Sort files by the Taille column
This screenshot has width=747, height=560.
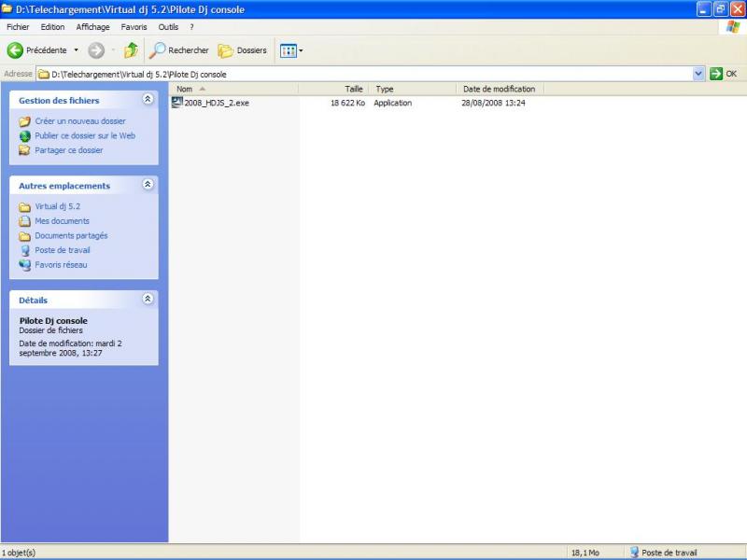click(333, 89)
